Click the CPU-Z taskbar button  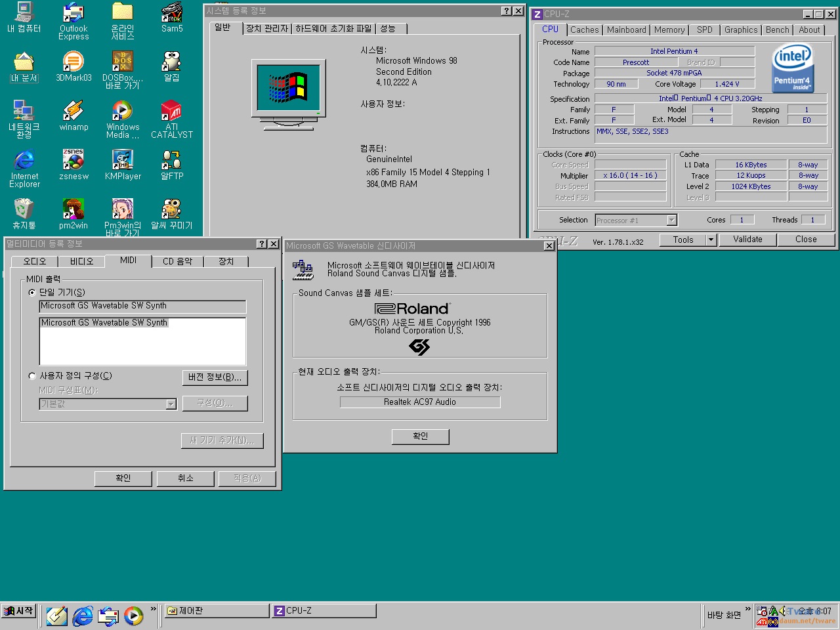click(324, 611)
